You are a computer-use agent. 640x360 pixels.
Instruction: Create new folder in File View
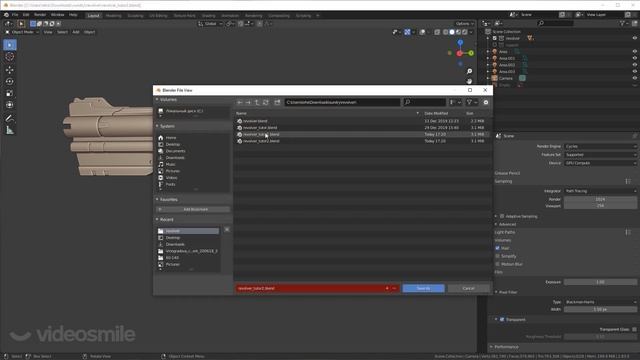coord(277,102)
